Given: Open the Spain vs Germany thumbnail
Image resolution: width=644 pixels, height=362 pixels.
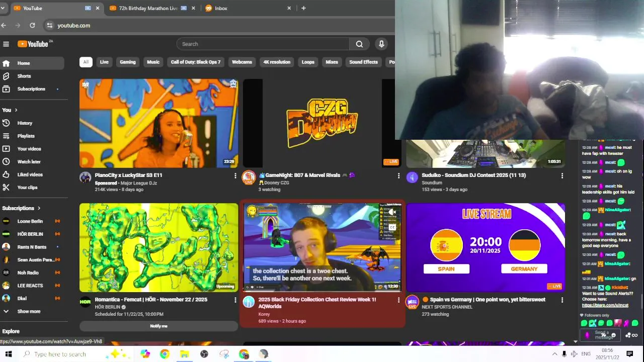Looking at the screenshot, I should pos(486,247).
